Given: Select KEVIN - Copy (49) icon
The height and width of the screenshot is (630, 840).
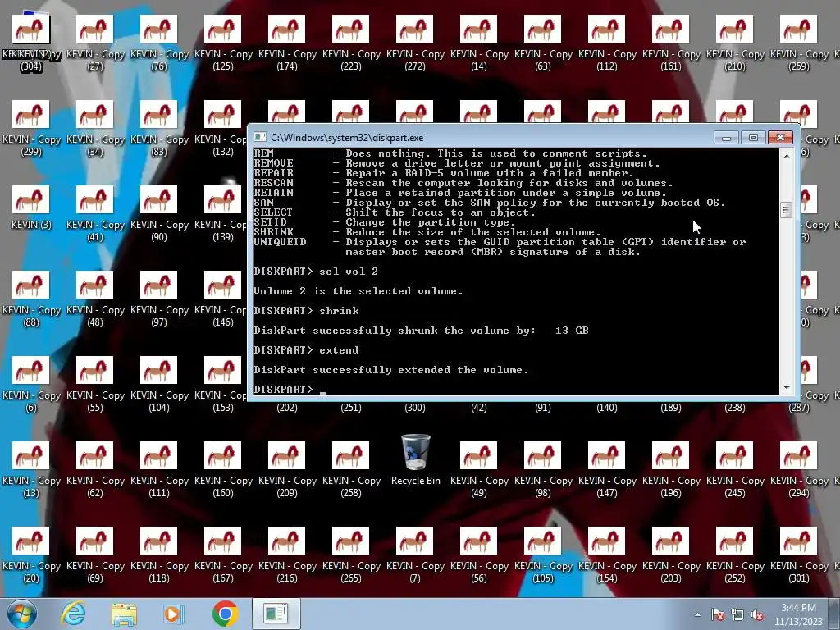Looking at the screenshot, I should (479, 469).
